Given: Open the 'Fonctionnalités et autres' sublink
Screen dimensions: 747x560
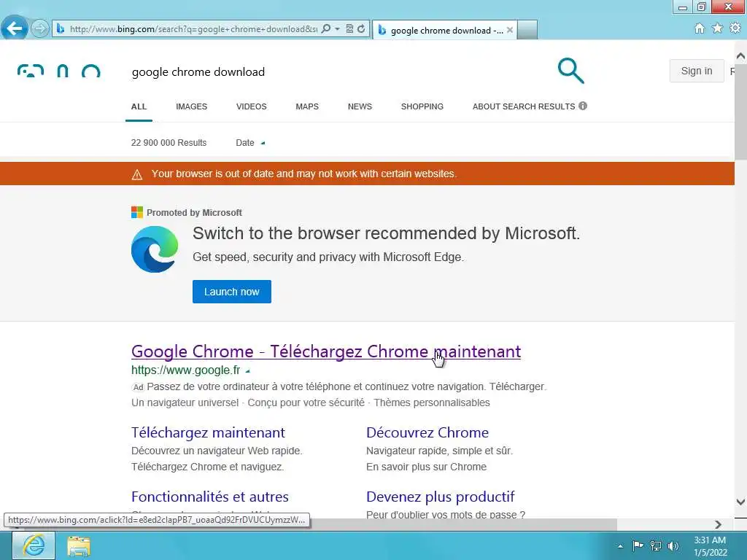Looking at the screenshot, I should tap(209, 497).
